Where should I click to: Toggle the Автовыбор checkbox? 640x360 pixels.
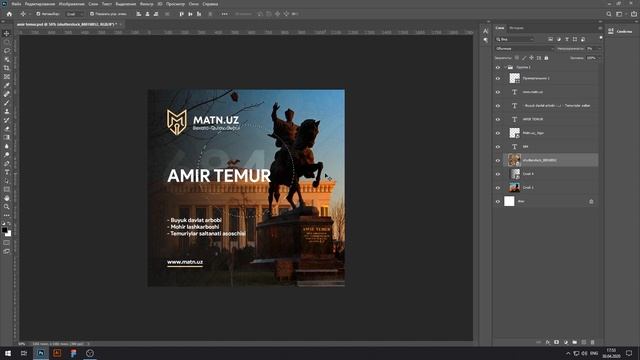(x=38, y=14)
